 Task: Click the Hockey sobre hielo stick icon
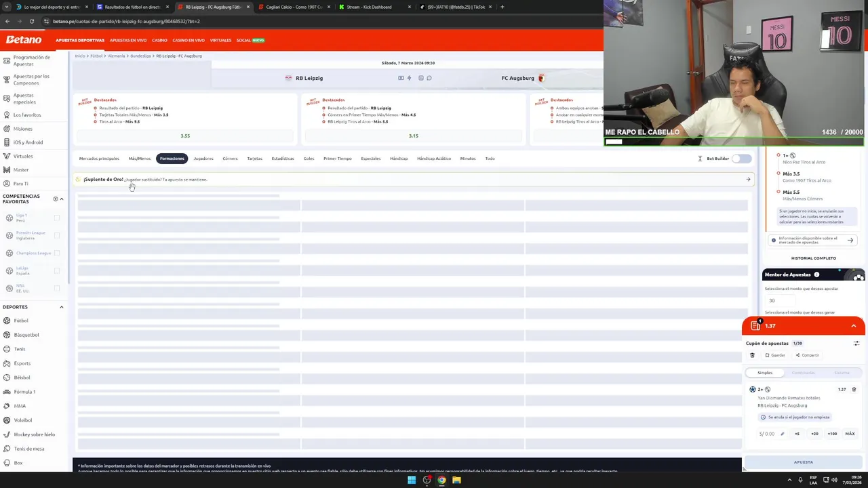[5, 434]
